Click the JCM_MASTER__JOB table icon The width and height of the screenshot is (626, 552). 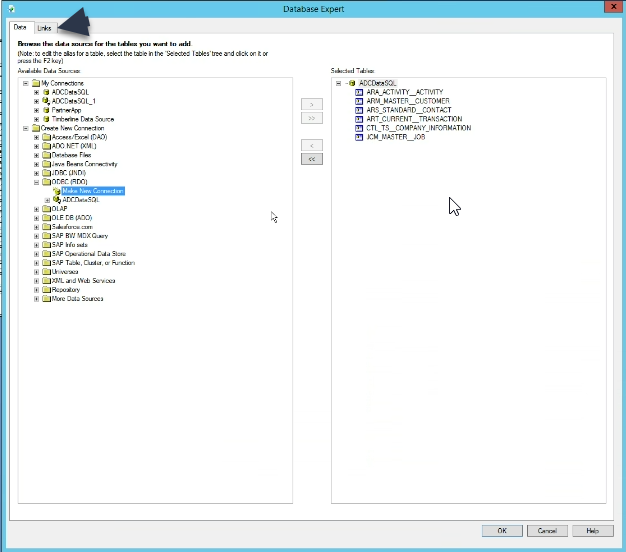click(359, 136)
